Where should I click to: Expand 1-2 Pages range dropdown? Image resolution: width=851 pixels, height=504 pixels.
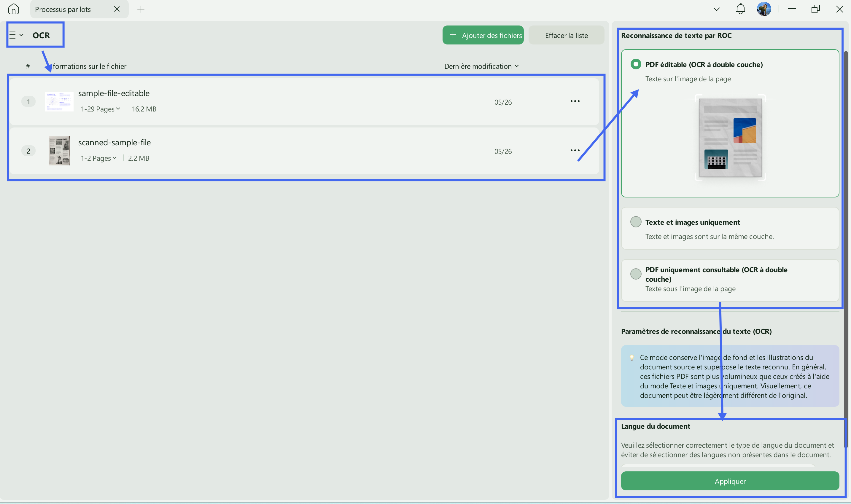click(99, 158)
